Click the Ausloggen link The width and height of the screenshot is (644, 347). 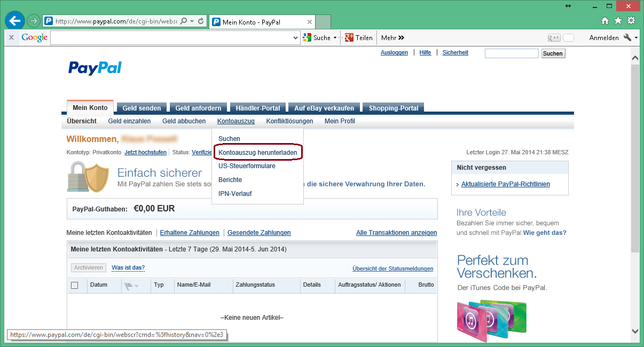[394, 52]
